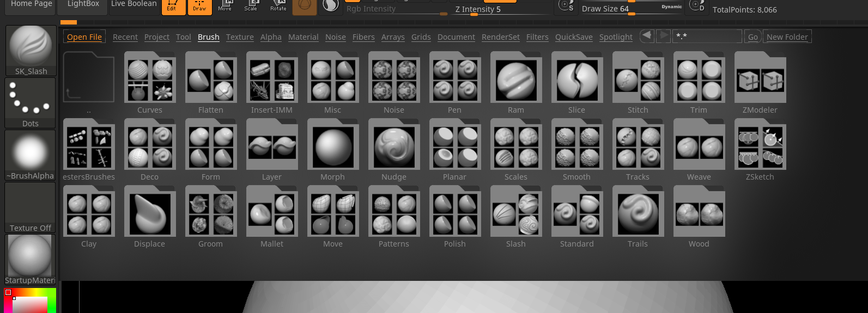The height and width of the screenshot is (313, 868).
Task: Switch to the Project tab
Action: [x=157, y=37]
